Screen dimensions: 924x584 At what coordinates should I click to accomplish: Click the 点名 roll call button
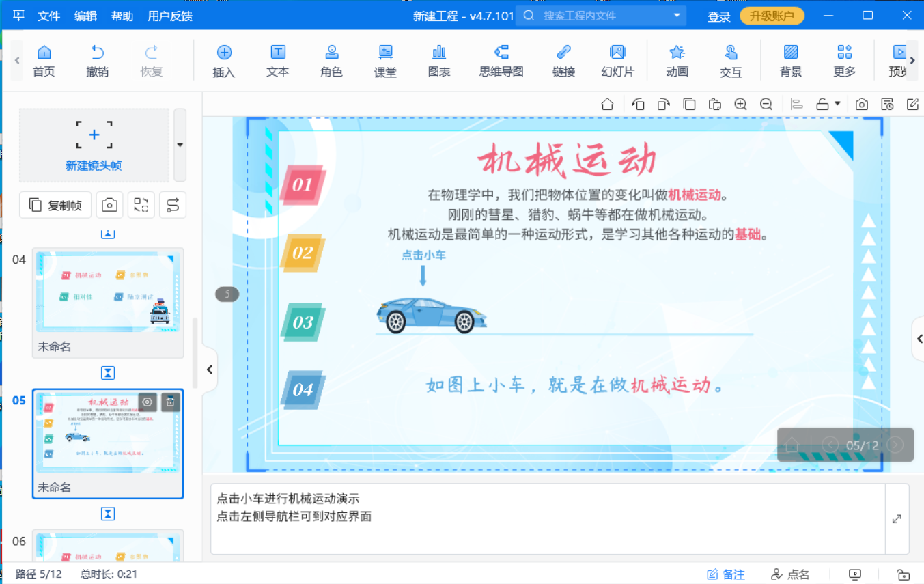[x=790, y=574]
